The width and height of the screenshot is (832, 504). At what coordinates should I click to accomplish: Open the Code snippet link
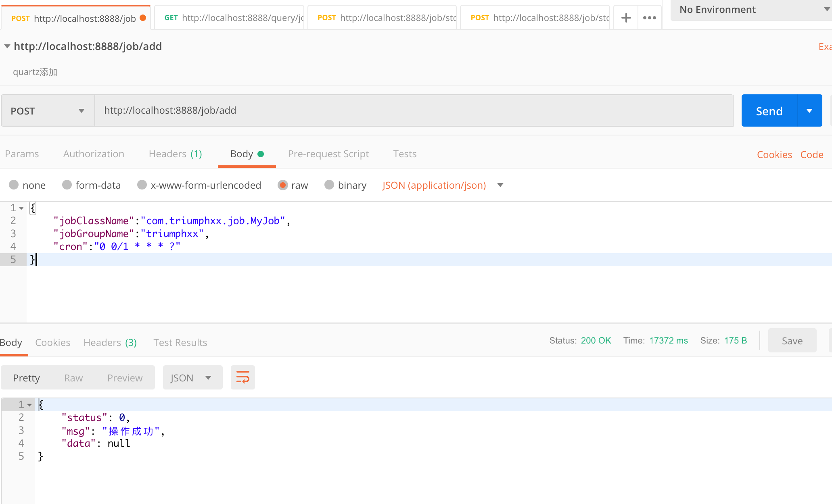(x=812, y=154)
